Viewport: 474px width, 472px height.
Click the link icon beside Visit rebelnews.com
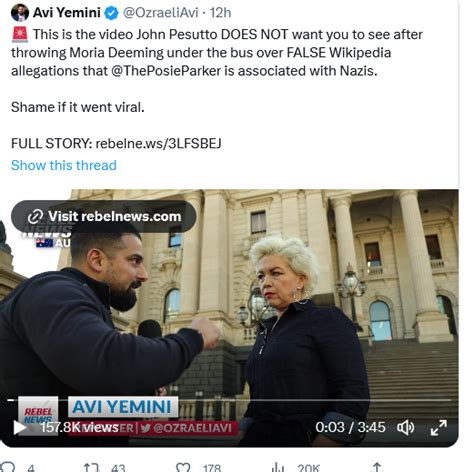pyautogui.click(x=35, y=217)
